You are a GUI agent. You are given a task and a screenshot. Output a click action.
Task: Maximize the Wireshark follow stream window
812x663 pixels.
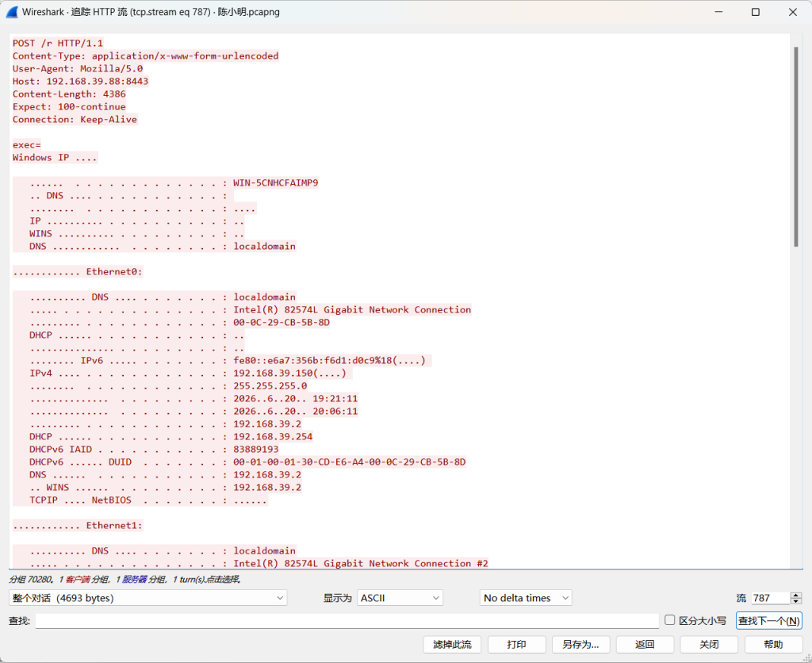click(x=756, y=12)
